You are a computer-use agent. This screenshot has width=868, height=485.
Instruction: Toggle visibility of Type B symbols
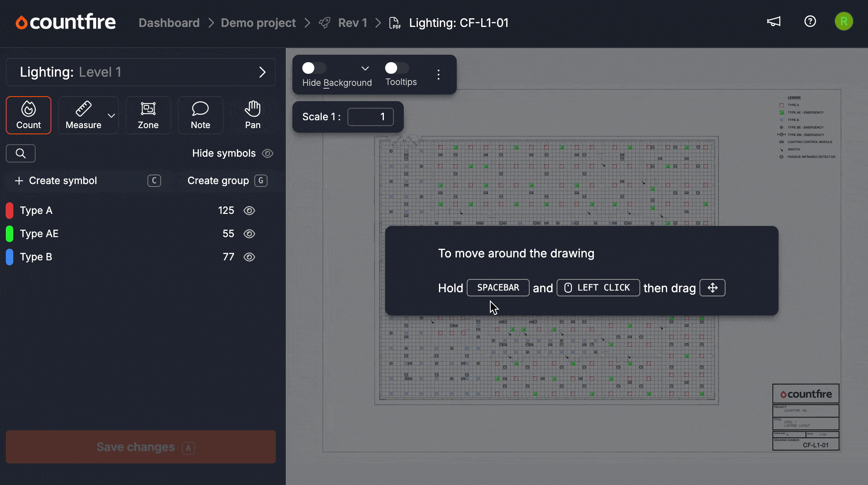[x=249, y=257]
